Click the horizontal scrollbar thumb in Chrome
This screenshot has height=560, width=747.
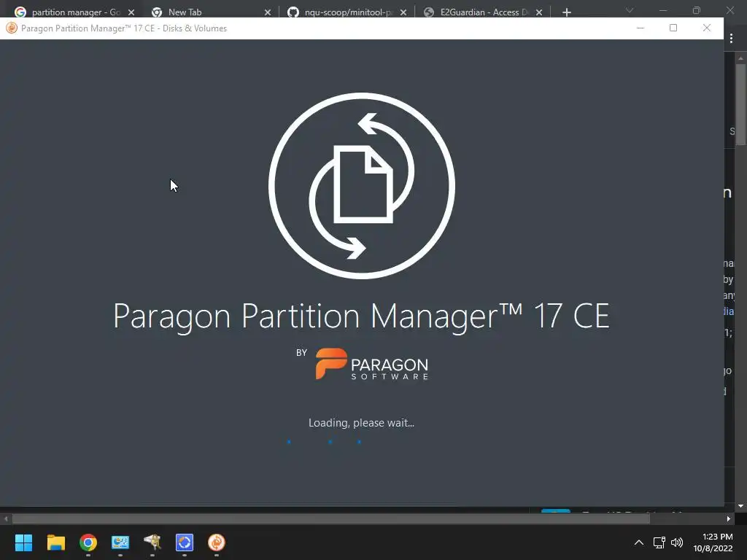[330, 518]
